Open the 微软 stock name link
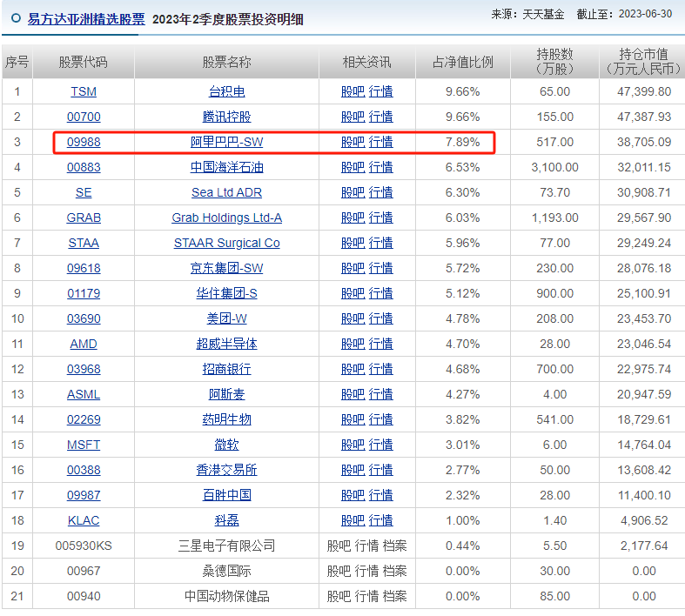Screen dimensions: 685x616 (226, 445)
